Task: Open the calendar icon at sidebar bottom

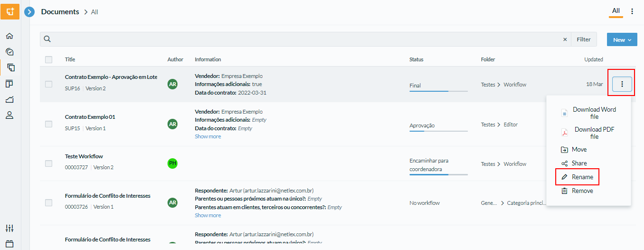Action: 9,244
